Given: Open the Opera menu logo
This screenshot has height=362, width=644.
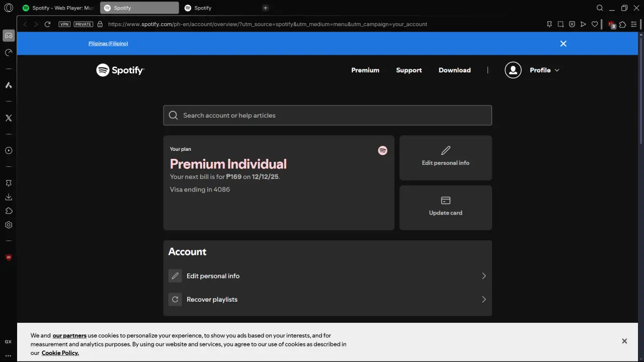Looking at the screenshot, I should pyautogui.click(x=9, y=8).
